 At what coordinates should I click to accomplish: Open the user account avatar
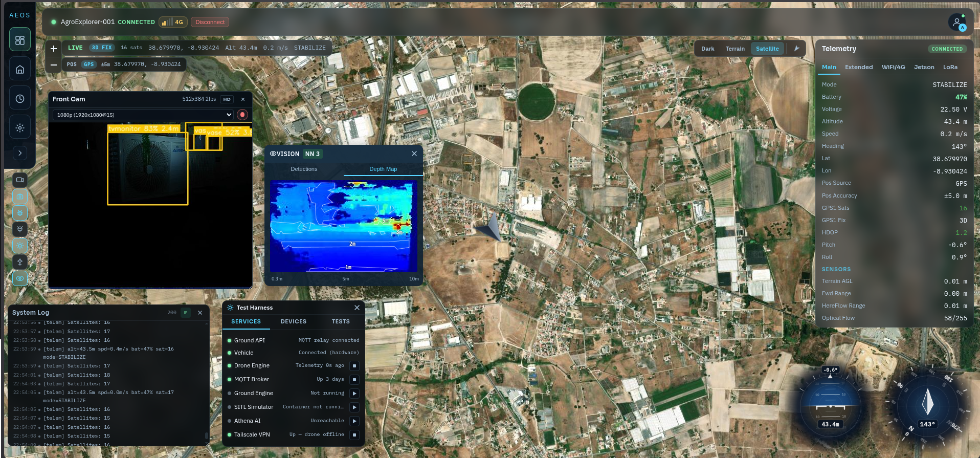coord(957,23)
